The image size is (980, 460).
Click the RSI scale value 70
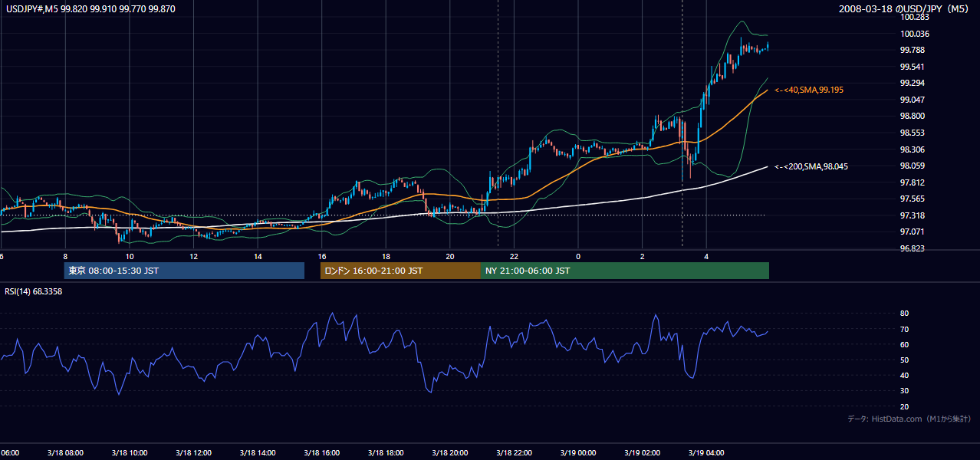pyautogui.click(x=904, y=329)
